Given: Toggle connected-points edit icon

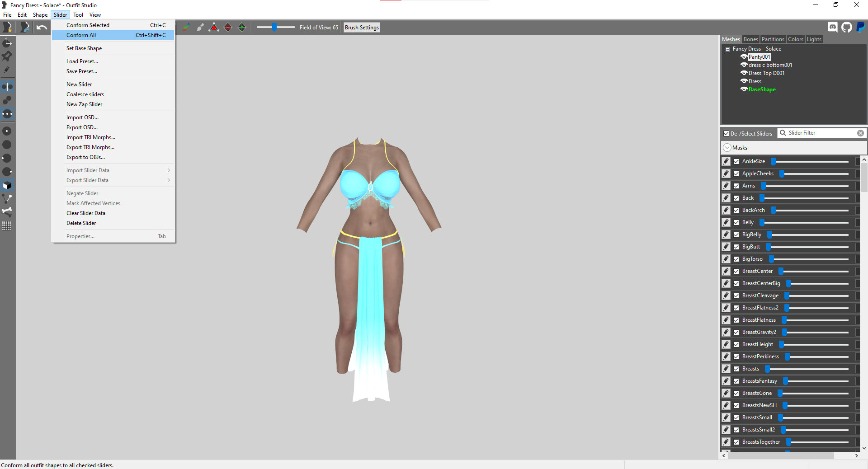Looking at the screenshot, I should pyautogui.click(x=7, y=100).
